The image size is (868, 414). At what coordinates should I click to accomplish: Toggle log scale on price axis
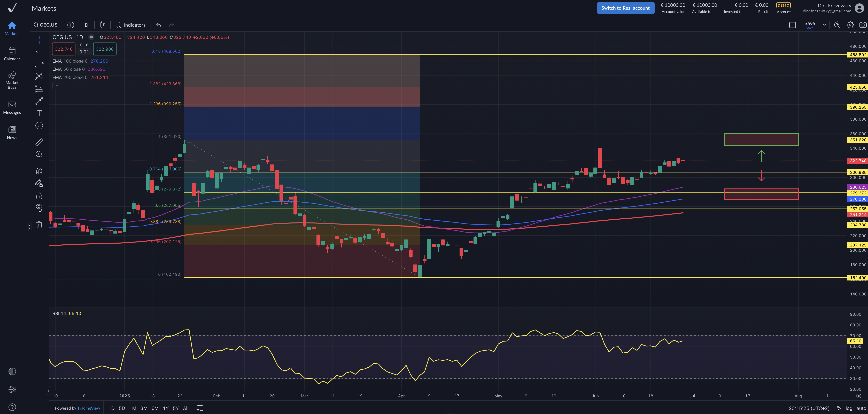pos(849,408)
